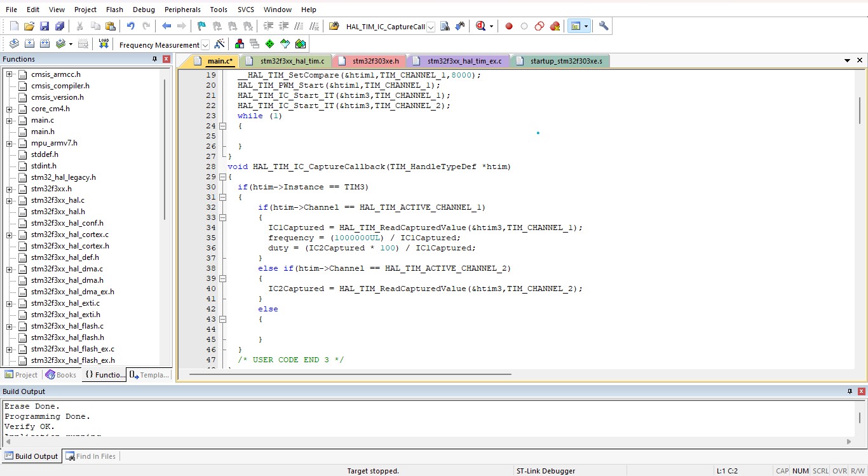Undo the last edit
Screen dimensions: 868x476
(130, 26)
